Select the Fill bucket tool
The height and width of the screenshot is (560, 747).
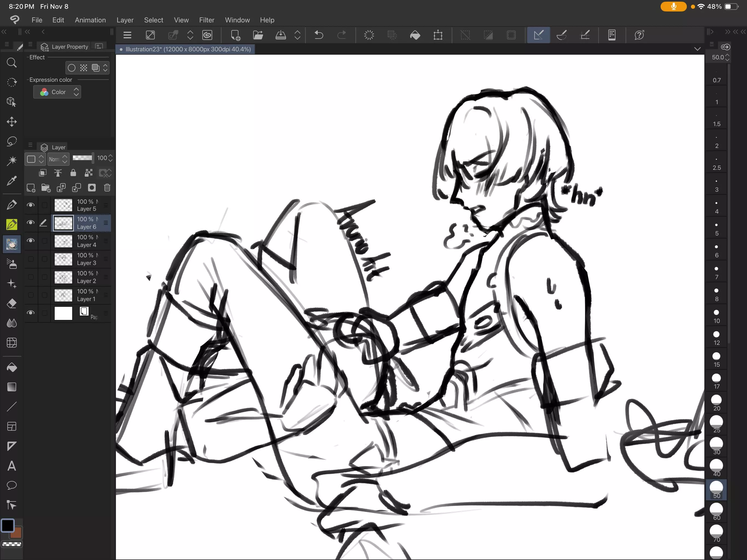click(12, 367)
